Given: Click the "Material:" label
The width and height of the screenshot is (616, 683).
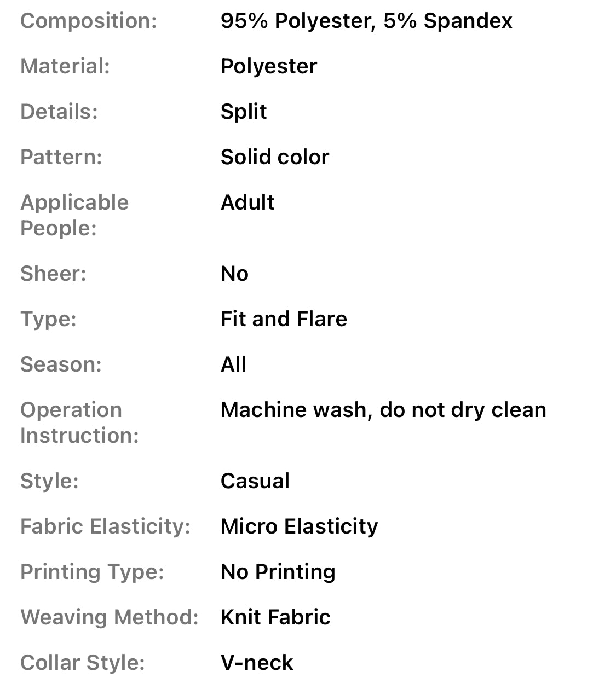Looking at the screenshot, I should point(65,67).
